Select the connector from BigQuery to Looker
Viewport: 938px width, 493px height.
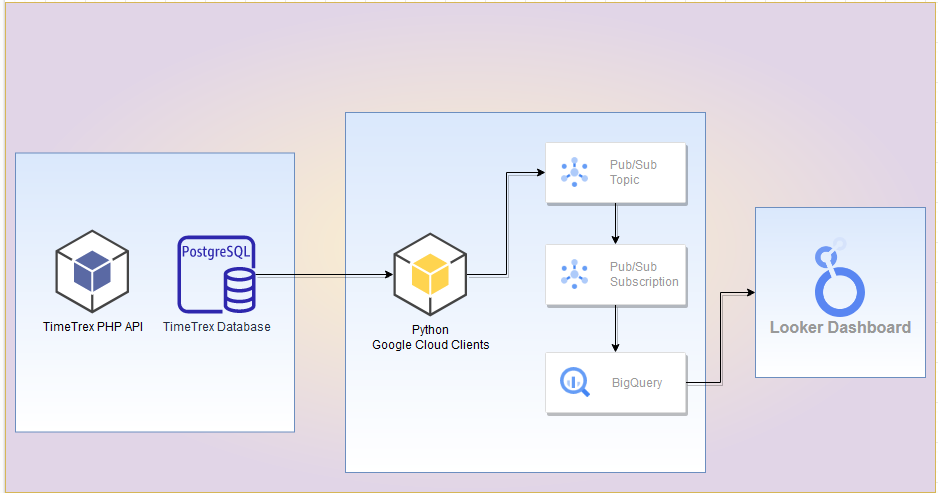[x=722, y=340]
